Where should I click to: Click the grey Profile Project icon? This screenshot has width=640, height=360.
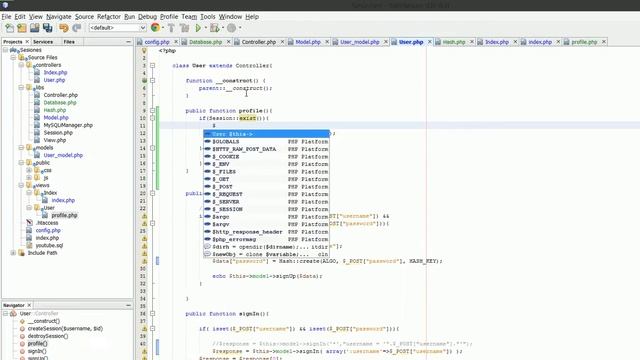[x=231, y=28]
